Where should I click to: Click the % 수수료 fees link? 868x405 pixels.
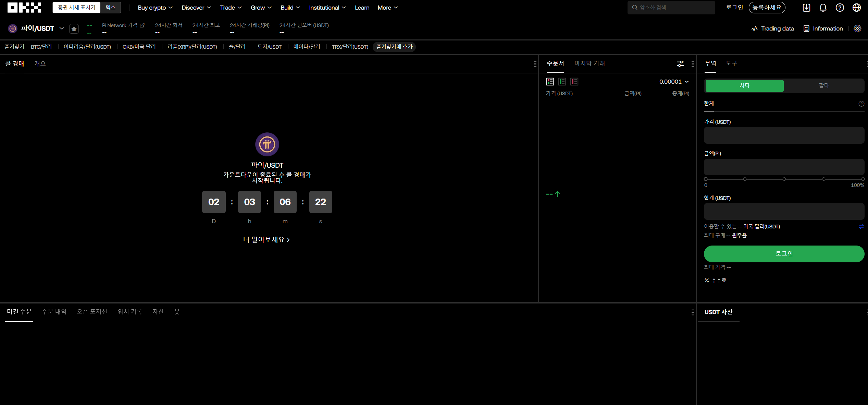point(715,281)
